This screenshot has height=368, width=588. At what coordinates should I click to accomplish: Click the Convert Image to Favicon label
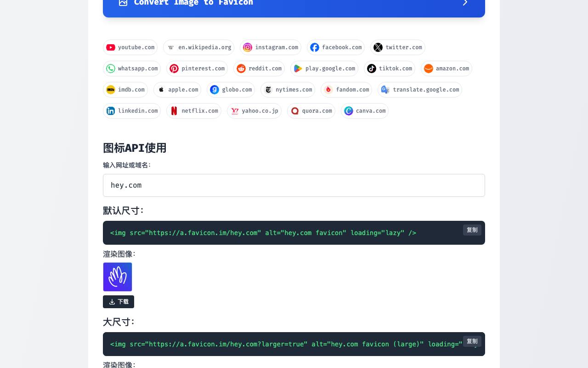tap(193, 3)
